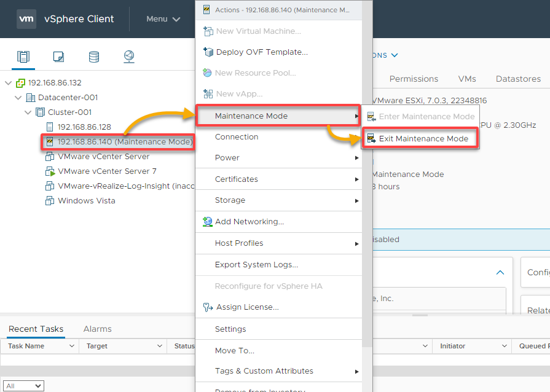Screen dimensions: 550x392
Task: Collapse the summary card with the chevron
Action: 500,272
